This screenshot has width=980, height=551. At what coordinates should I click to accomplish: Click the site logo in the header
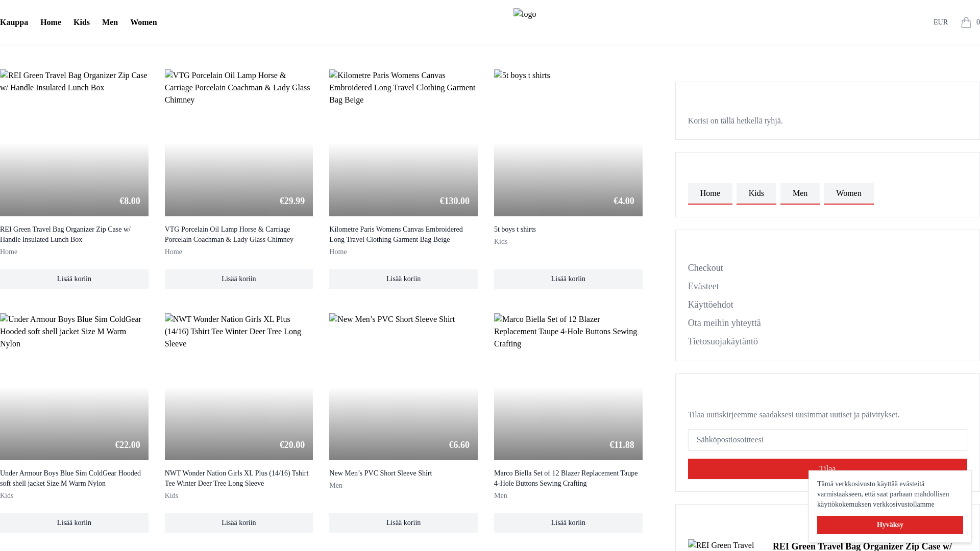point(525,14)
